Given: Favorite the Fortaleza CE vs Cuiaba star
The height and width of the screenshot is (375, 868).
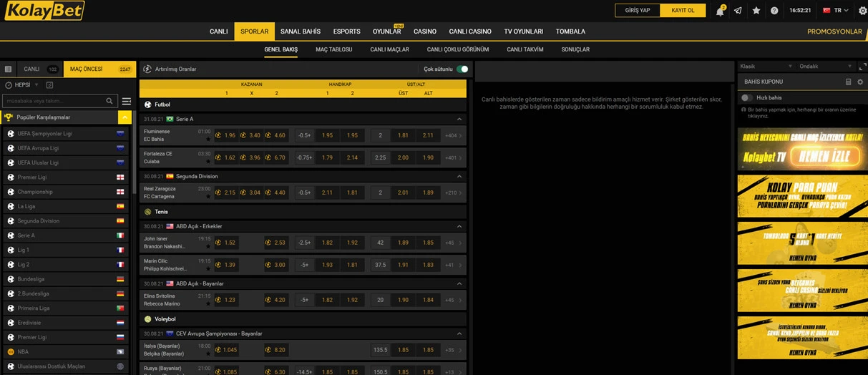Looking at the screenshot, I should point(208,161).
